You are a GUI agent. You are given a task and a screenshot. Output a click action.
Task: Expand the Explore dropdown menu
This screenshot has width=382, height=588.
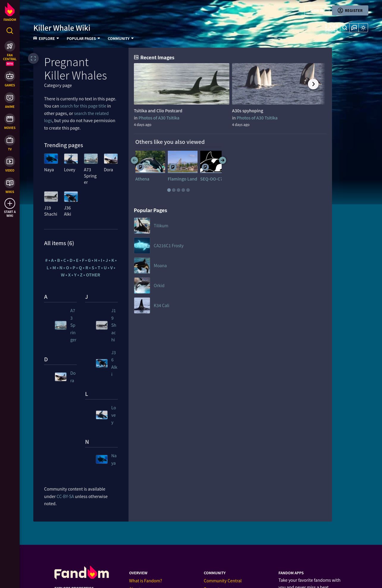click(46, 38)
